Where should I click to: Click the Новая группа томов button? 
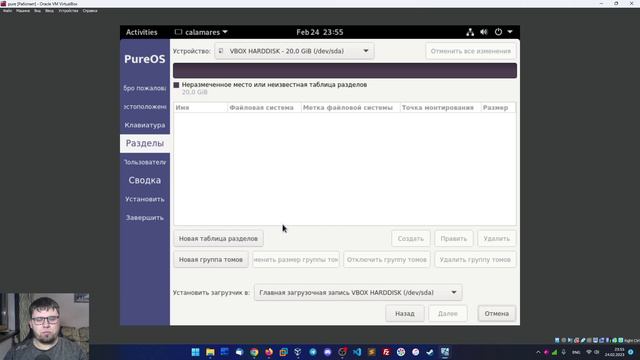(x=211, y=260)
